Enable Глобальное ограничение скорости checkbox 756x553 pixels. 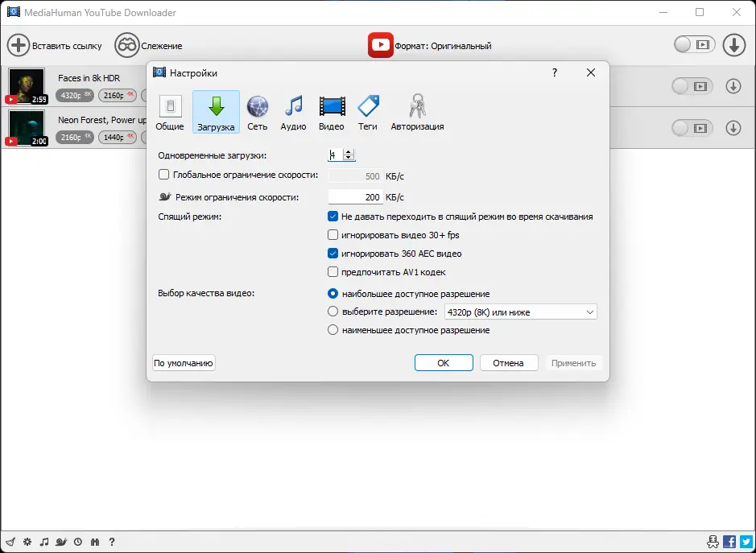(164, 175)
